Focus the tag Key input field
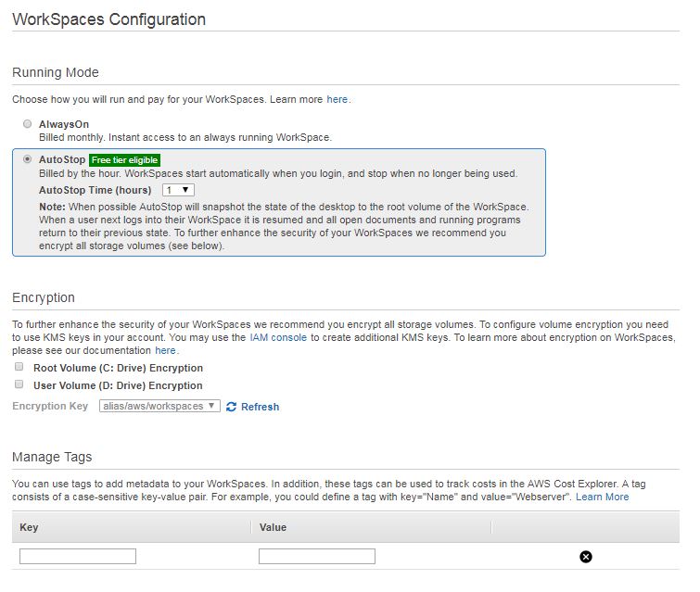 pos(78,556)
